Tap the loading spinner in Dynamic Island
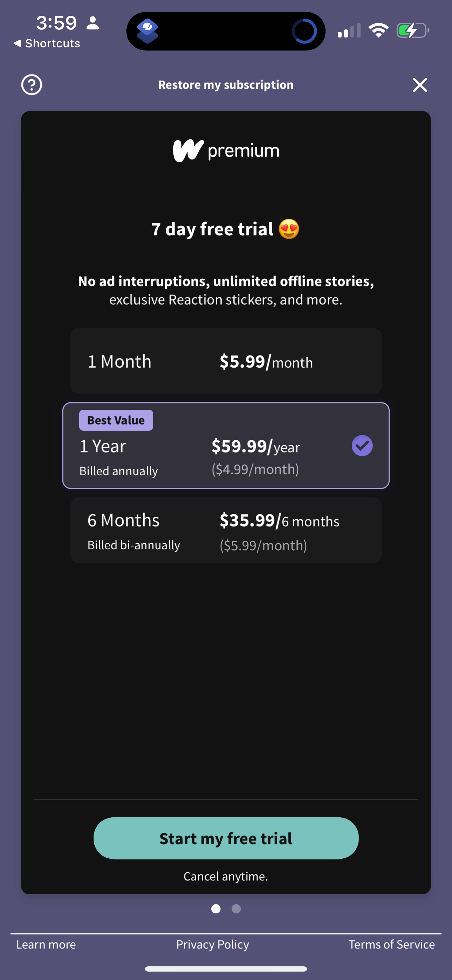452x980 pixels. click(304, 31)
